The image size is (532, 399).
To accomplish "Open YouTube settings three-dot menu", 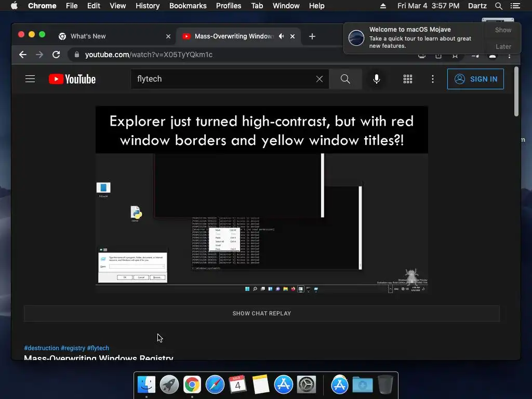I will (x=433, y=79).
